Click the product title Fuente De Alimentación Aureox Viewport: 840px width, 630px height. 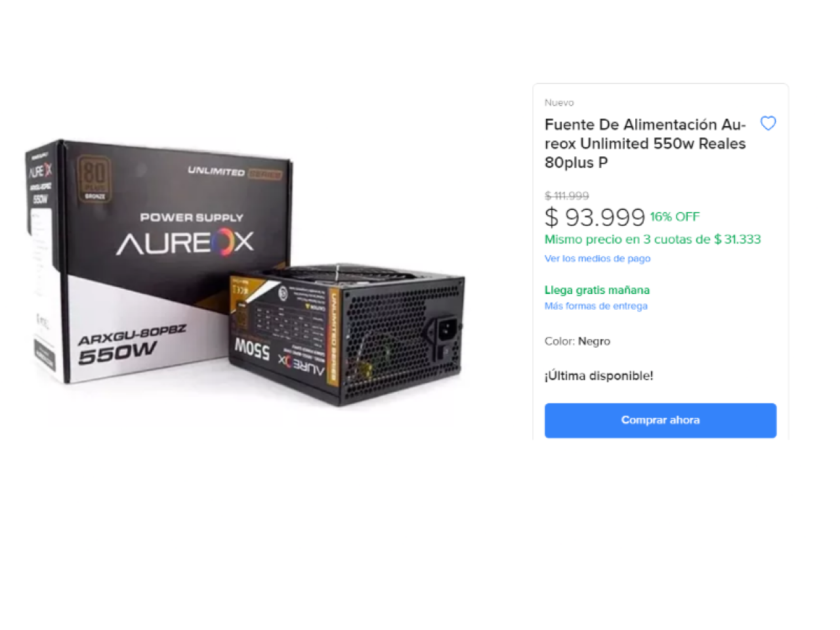[x=645, y=144]
